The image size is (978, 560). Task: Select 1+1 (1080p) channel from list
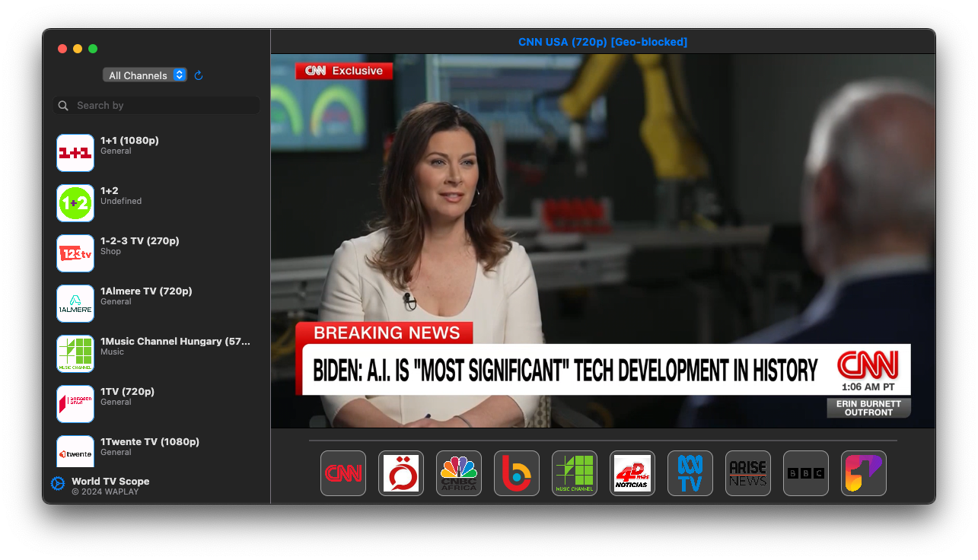click(x=156, y=153)
